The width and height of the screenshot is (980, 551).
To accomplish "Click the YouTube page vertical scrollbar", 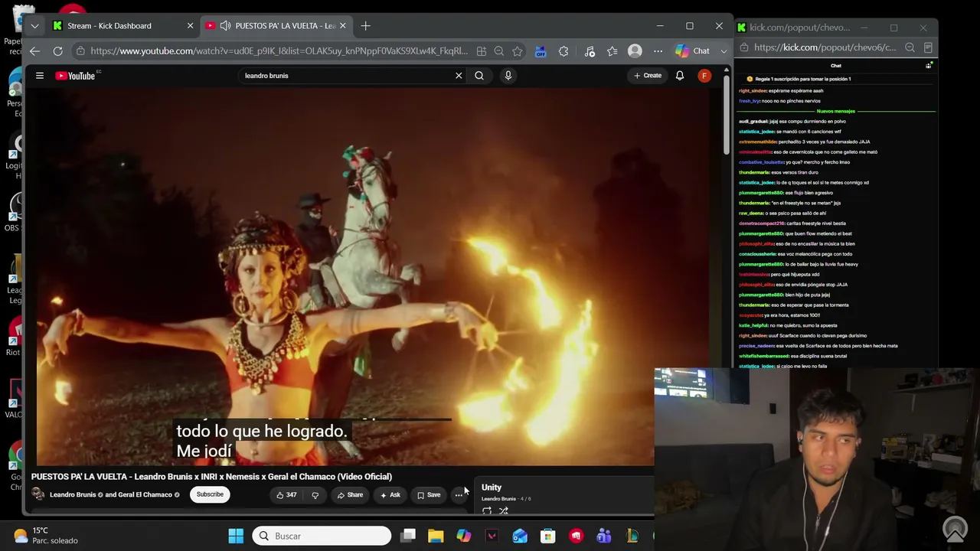I will click(x=727, y=115).
